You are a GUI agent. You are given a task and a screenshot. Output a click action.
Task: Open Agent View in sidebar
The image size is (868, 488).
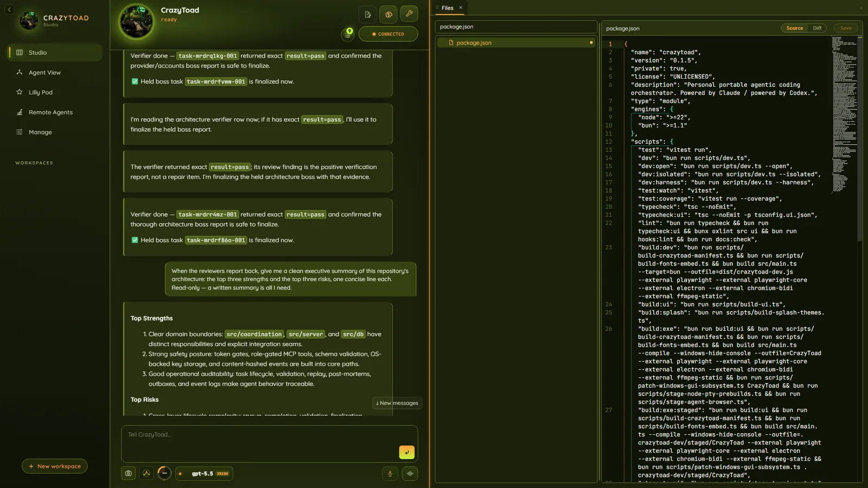(x=55, y=73)
